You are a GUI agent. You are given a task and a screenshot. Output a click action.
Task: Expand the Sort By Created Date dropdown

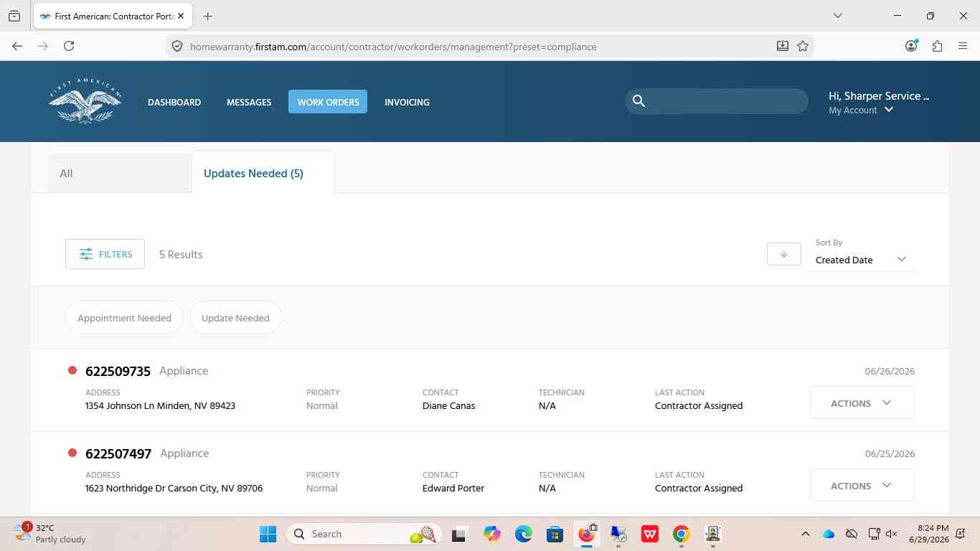pyautogui.click(x=861, y=260)
